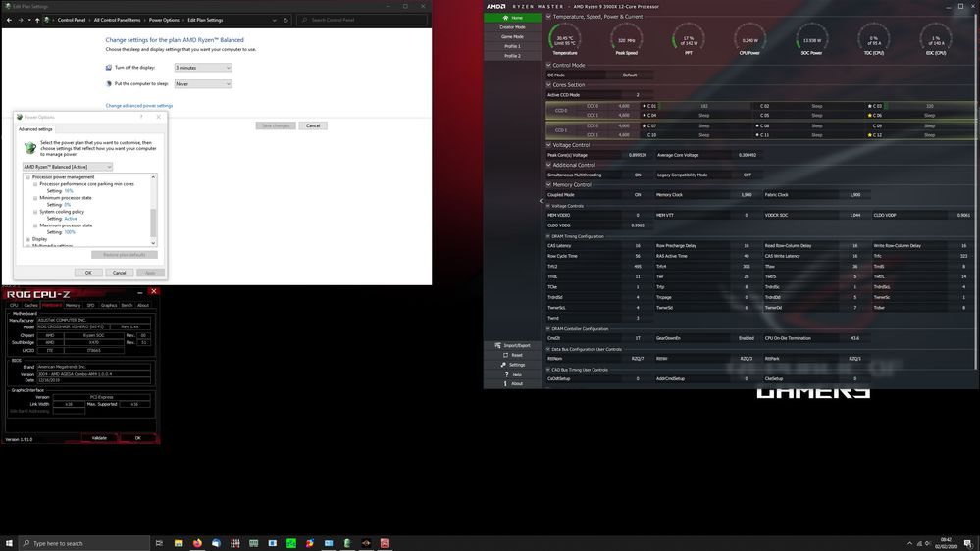Refresh the Control Panel address bar
Screen dimensions: 980x551
(x=285, y=20)
